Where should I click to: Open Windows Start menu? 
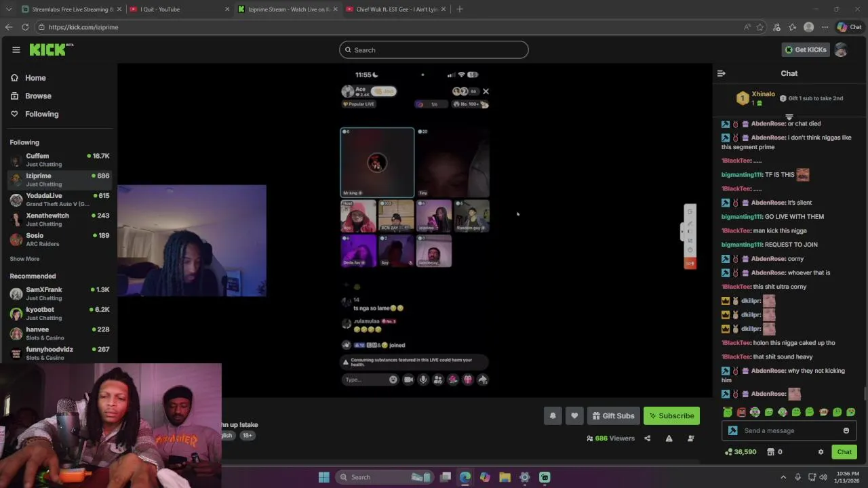(324, 477)
